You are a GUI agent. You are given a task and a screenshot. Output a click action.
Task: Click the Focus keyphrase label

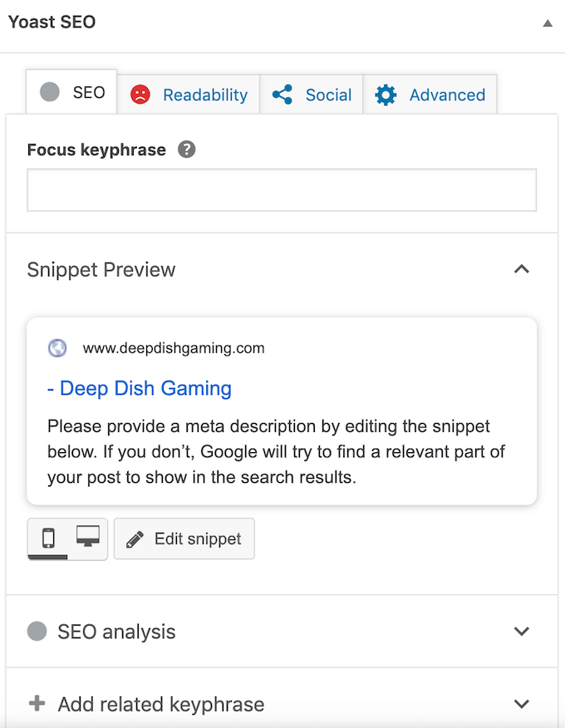point(96,150)
